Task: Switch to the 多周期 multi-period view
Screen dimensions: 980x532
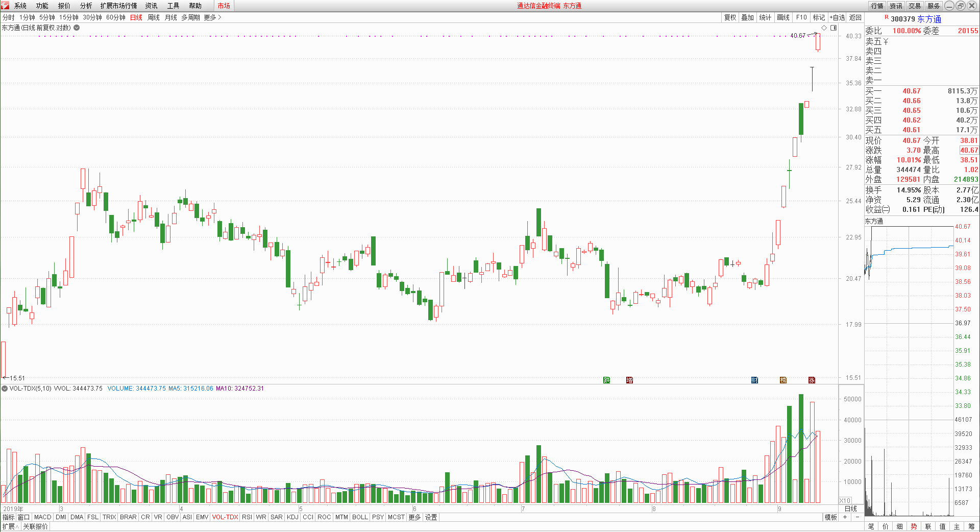Action: (190, 17)
